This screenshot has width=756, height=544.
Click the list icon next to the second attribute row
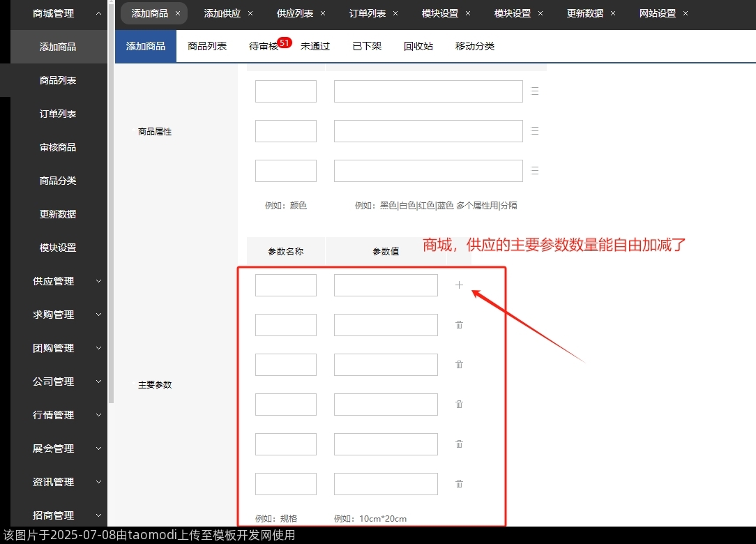point(534,130)
